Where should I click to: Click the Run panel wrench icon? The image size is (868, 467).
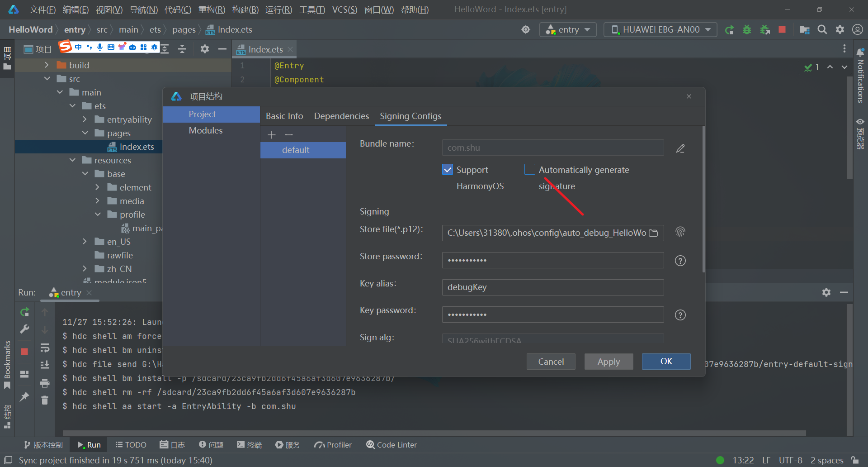coord(25,329)
